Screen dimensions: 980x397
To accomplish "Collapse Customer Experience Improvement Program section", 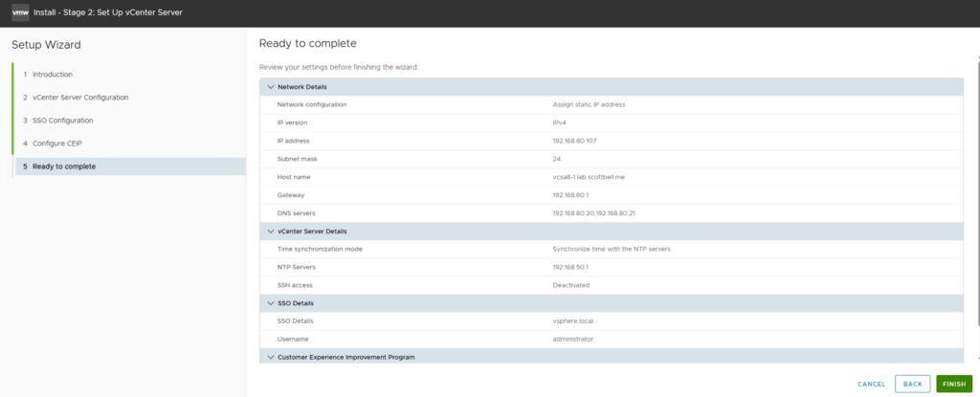I will tap(271, 357).
